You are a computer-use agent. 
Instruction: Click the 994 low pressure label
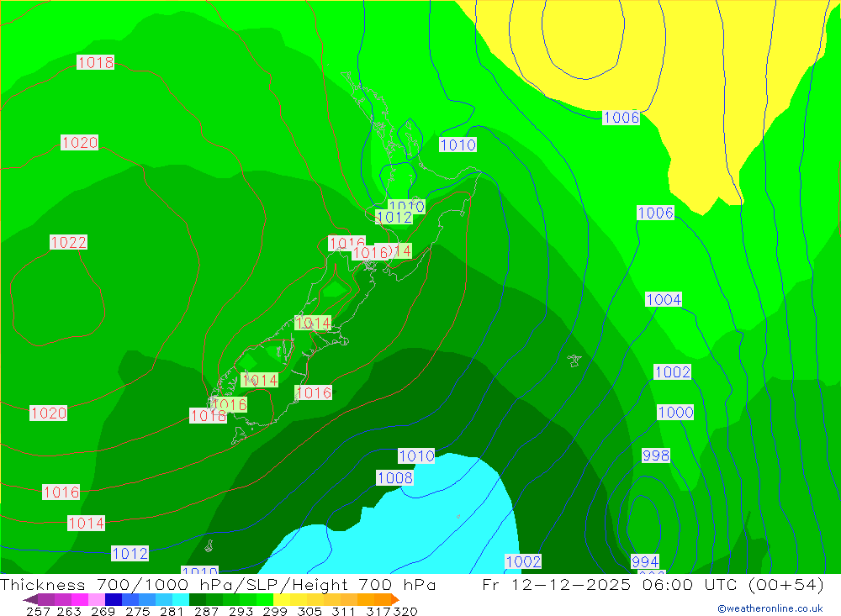click(645, 562)
